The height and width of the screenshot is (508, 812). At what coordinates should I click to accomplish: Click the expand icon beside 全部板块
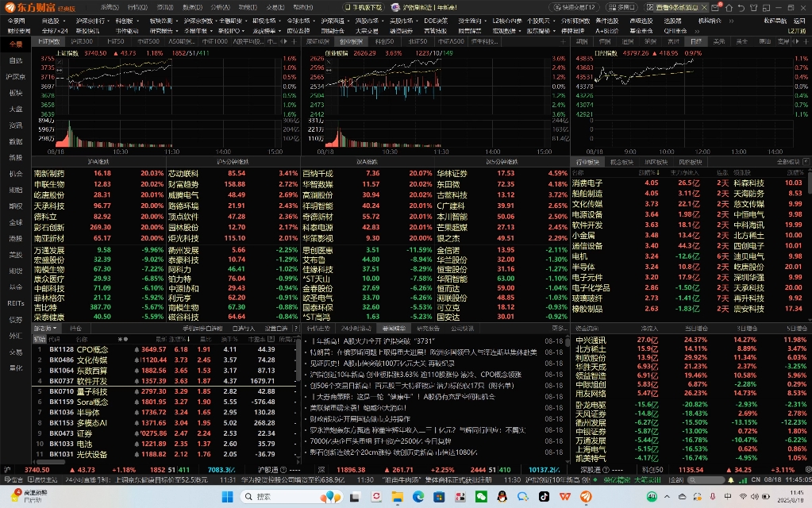pos(806,162)
